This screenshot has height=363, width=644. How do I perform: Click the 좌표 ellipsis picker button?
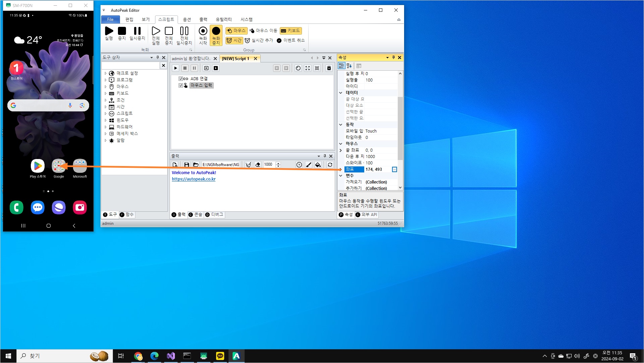coord(394,169)
